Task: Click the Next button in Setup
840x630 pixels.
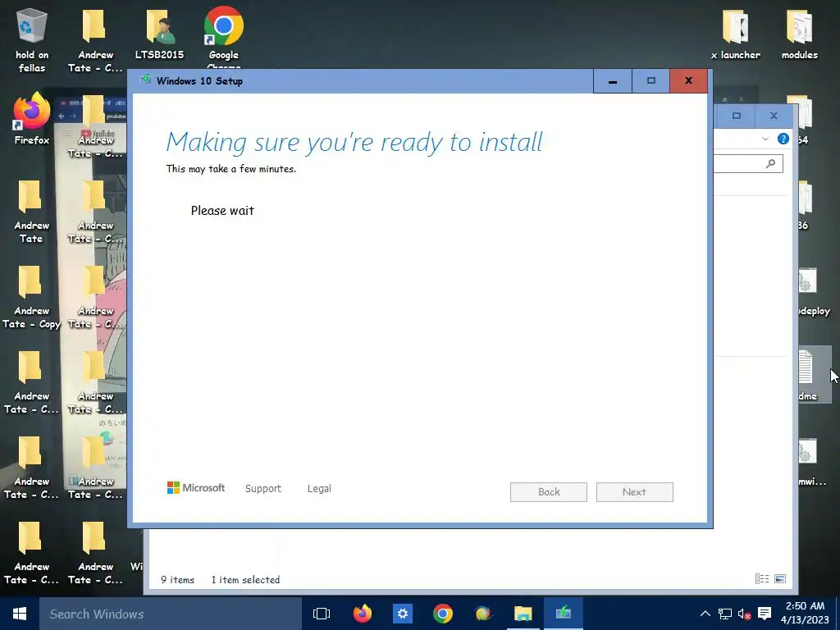Action: (x=634, y=492)
